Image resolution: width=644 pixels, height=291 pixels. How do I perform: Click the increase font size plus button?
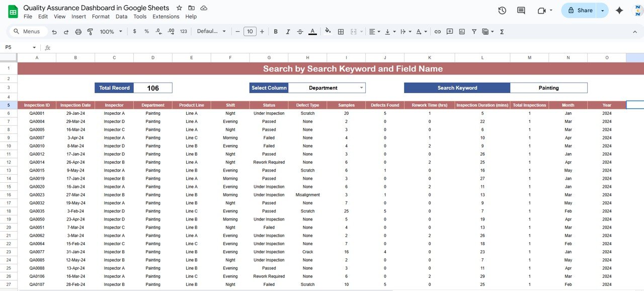262,32
